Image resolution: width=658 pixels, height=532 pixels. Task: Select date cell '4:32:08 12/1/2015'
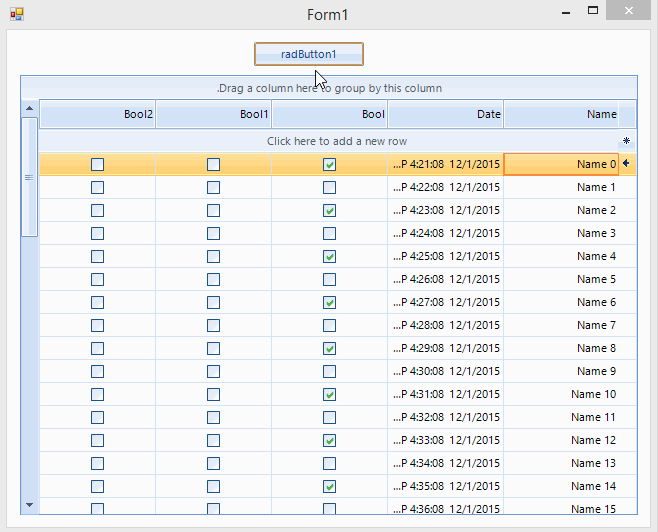pos(445,417)
